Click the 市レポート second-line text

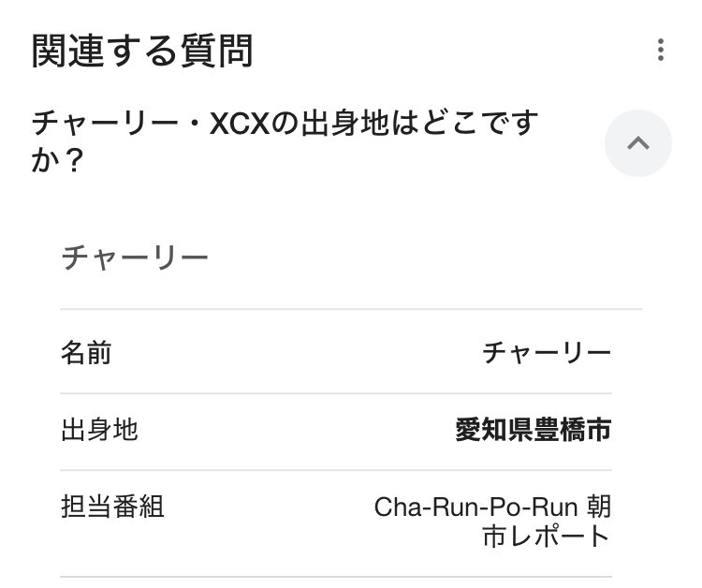pos(547,537)
